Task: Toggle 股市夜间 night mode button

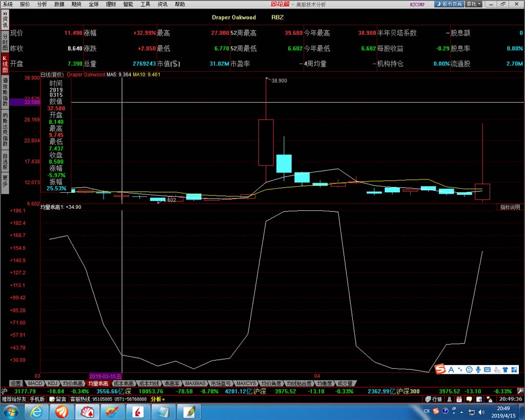Action: click(449, 4)
